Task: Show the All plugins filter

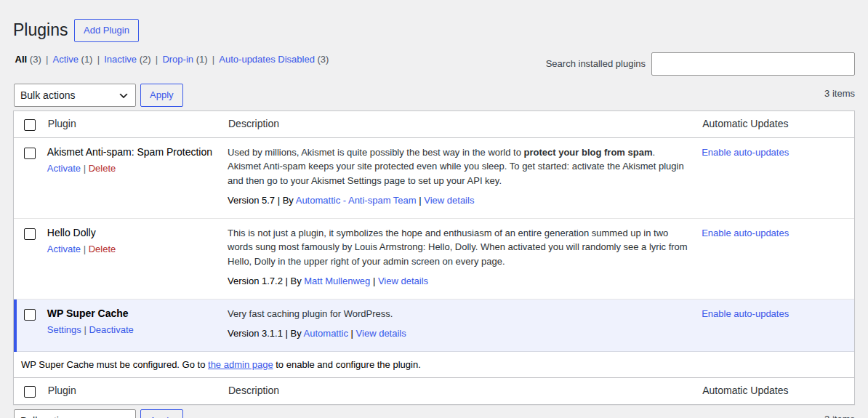Action: coord(21,59)
